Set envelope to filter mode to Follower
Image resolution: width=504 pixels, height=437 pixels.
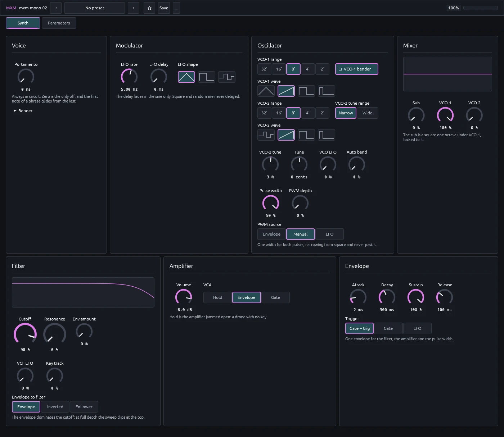tap(84, 407)
